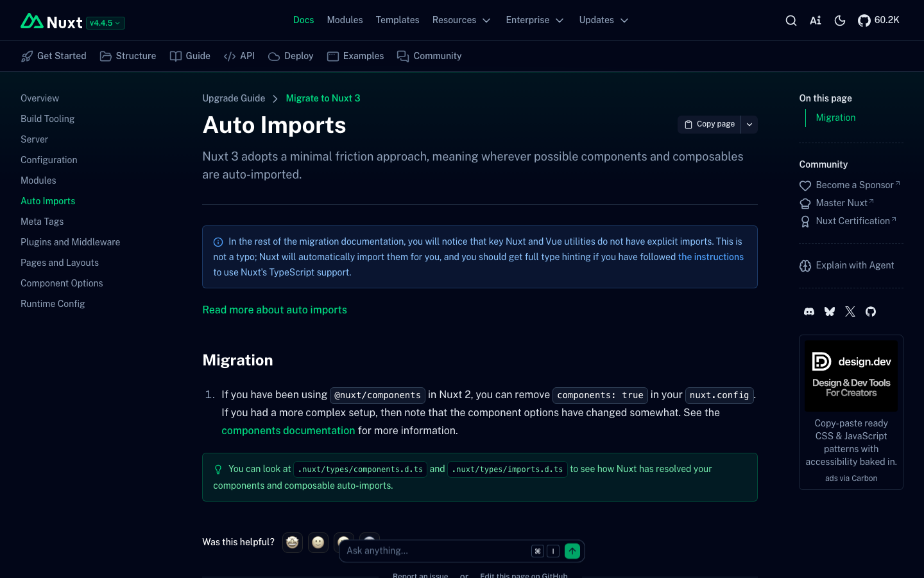Expand the Enterprise dropdown
The width and height of the screenshot is (924, 578).
(x=535, y=20)
